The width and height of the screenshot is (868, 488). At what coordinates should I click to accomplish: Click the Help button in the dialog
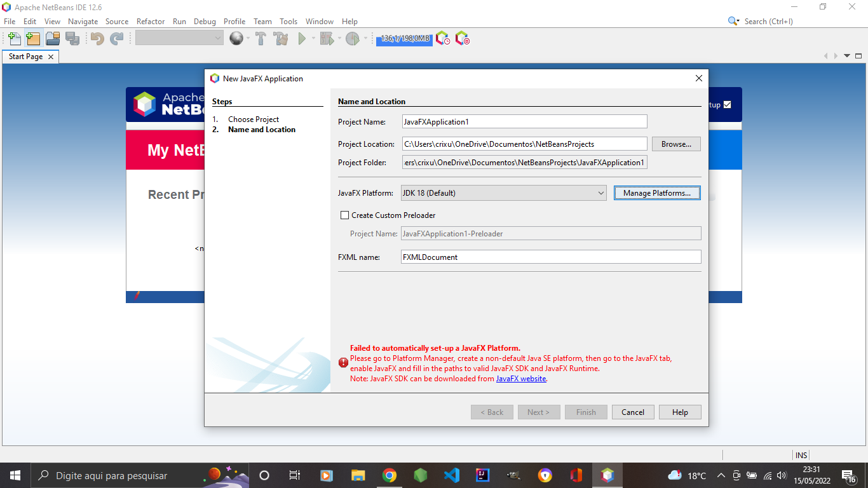[x=680, y=412]
